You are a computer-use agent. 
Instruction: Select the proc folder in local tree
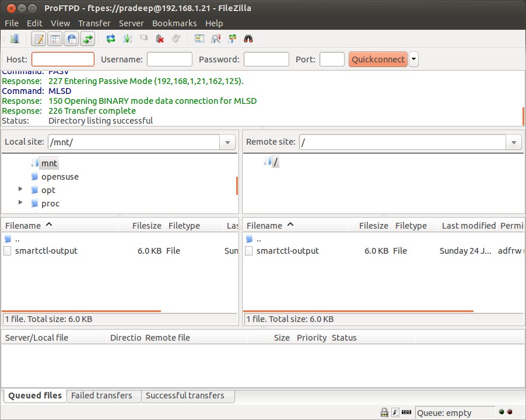tap(50, 204)
